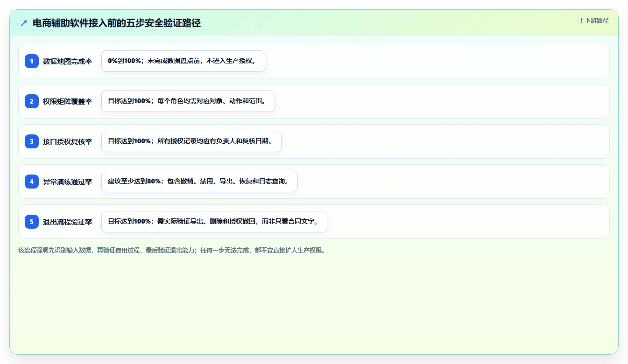The width and height of the screenshot is (628, 364).
Task: Click the 上下游路径 label
Action: 593,21
